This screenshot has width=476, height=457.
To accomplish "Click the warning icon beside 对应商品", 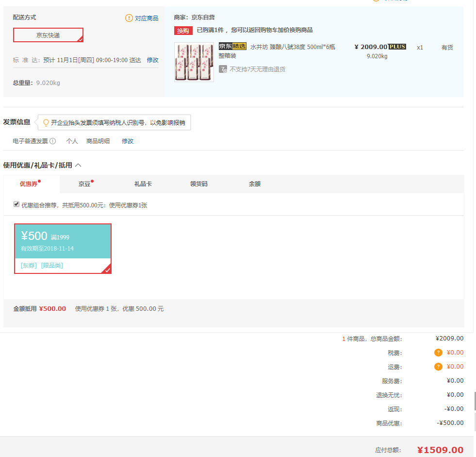I will click(129, 18).
